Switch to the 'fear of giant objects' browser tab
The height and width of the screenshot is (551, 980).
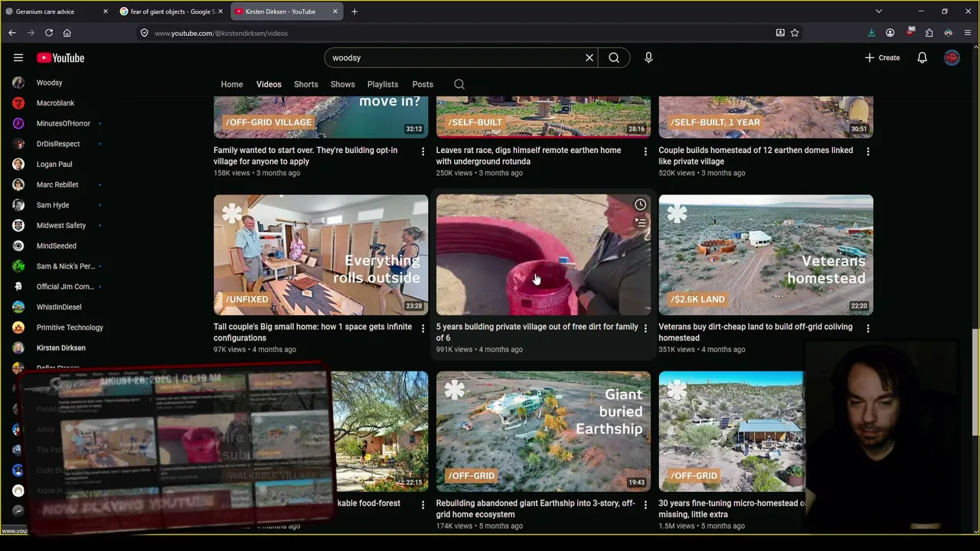pyautogui.click(x=171, y=11)
